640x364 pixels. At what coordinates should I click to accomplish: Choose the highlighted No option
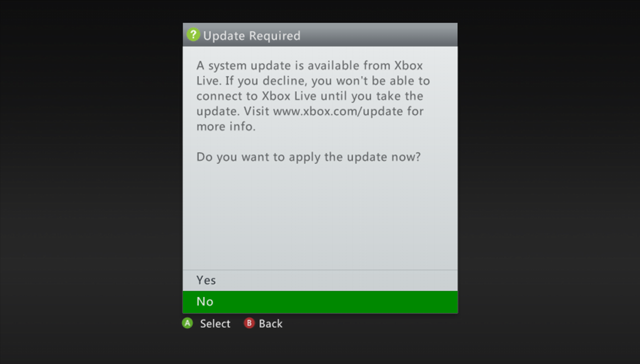click(x=320, y=302)
